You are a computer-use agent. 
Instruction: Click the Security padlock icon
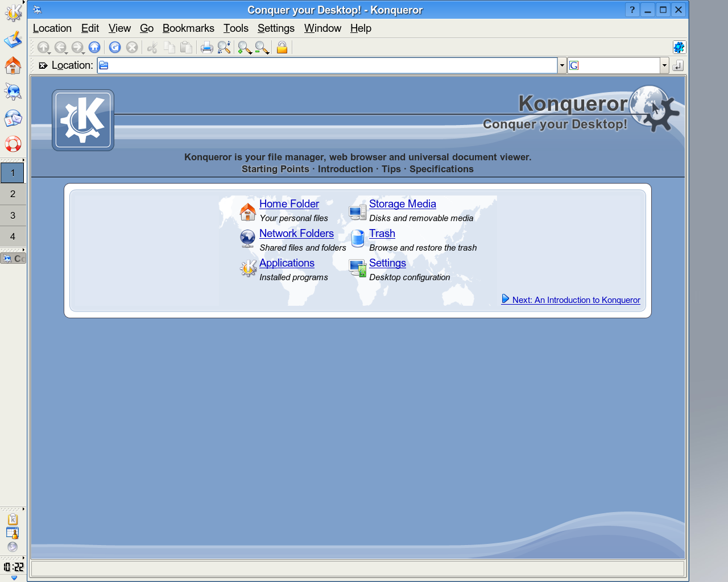[x=282, y=48]
